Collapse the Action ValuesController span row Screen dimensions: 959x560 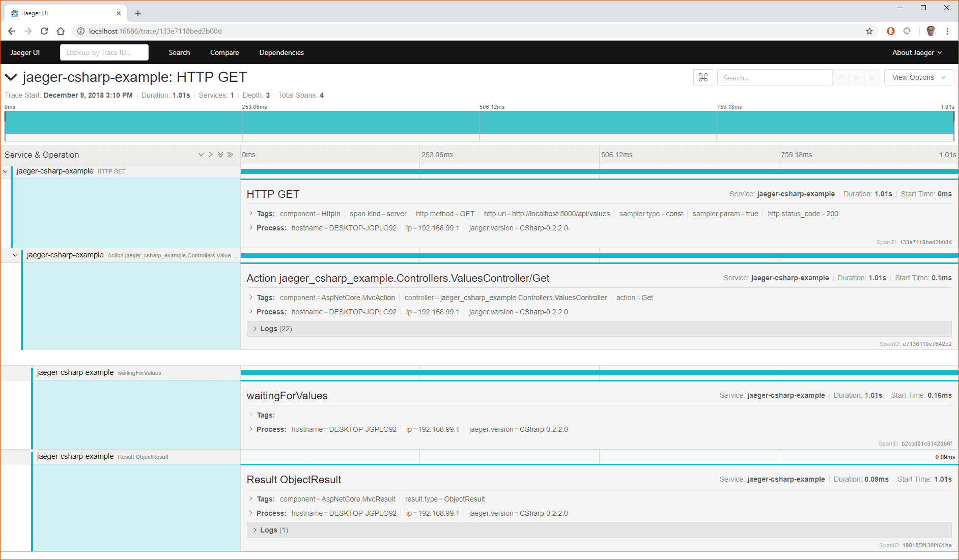pos(15,255)
